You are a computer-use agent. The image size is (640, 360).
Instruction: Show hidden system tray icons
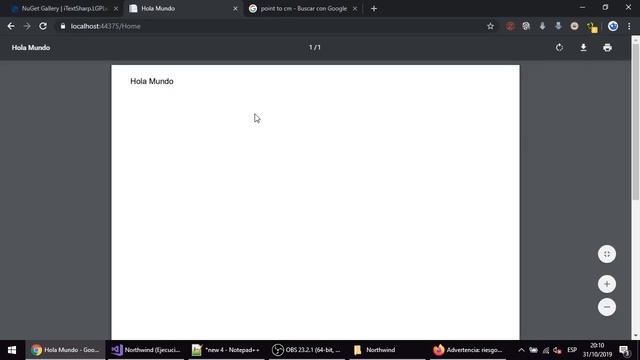[521, 350]
